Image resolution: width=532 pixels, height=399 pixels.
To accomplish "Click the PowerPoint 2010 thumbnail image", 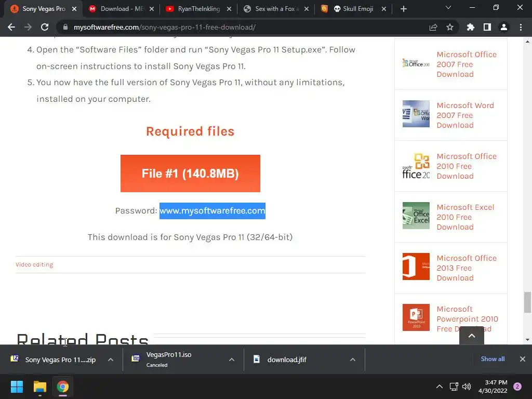I will [x=416, y=317].
